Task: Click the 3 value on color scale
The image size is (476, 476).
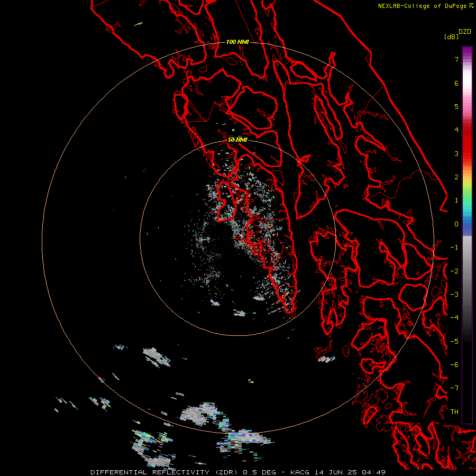Action: [x=456, y=153]
